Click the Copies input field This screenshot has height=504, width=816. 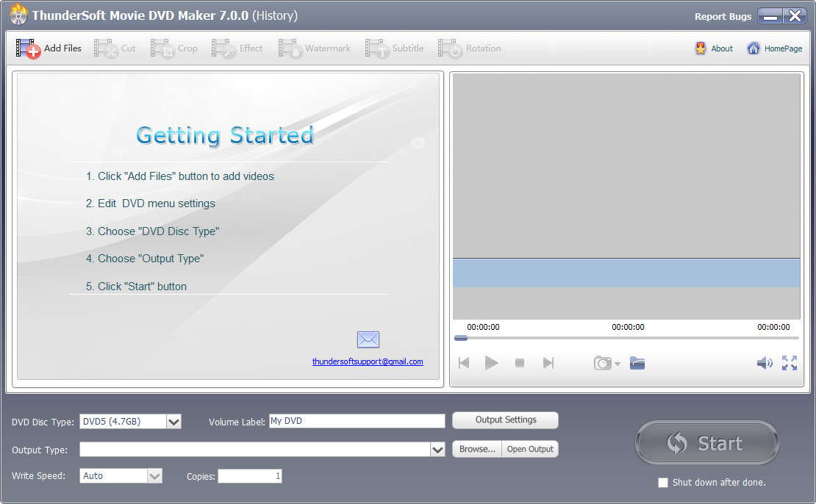click(x=250, y=476)
